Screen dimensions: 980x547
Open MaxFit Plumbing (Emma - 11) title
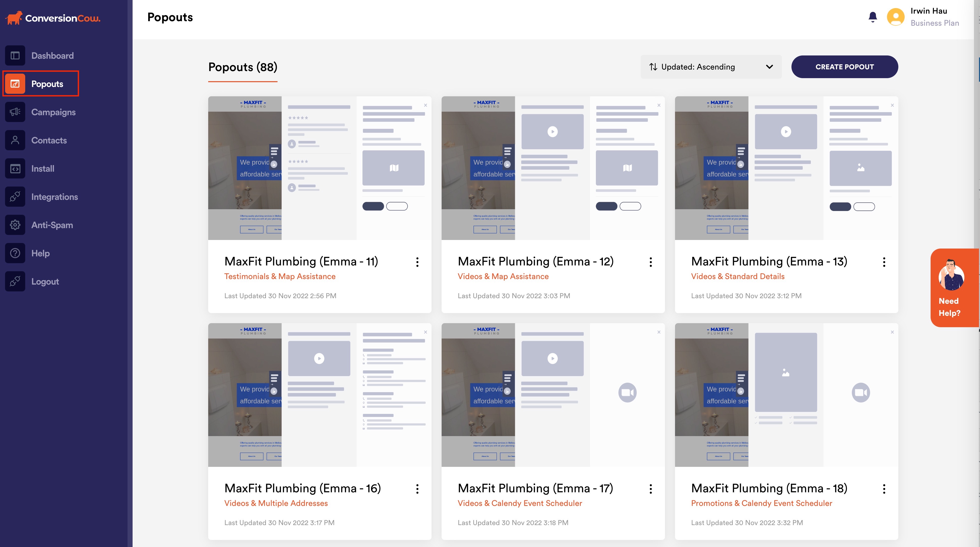coord(301,261)
